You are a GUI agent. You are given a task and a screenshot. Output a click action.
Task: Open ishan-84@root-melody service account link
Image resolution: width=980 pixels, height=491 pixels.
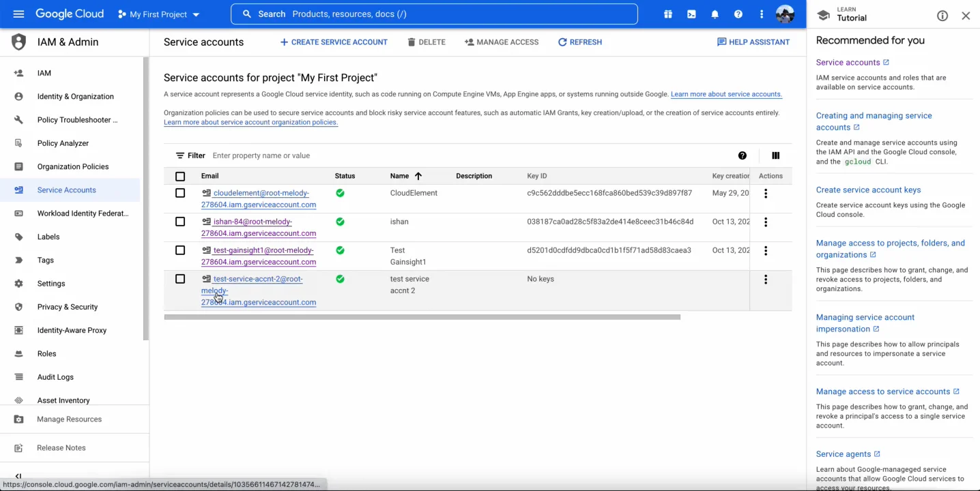point(259,227)
